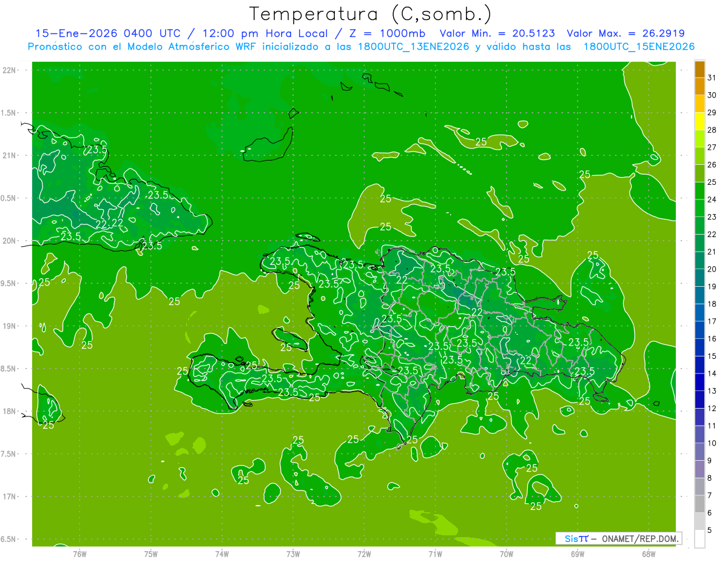Select legend swatch between 24 and 25
Viewport: 728px width, 562px height.
pos(699,190)
